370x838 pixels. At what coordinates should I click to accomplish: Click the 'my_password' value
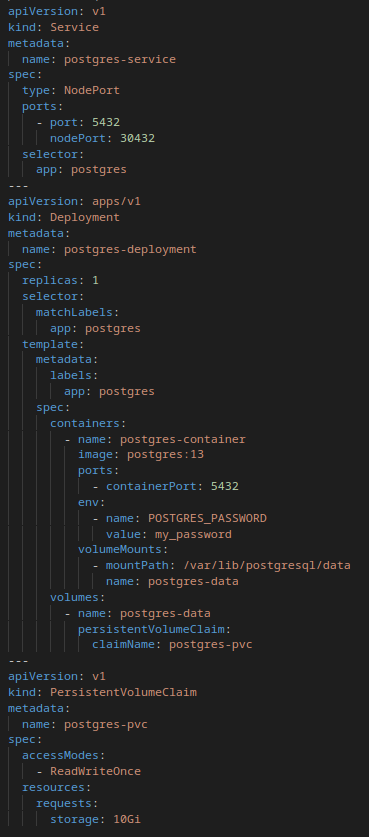pyautogui.click(x=193, y=534)
